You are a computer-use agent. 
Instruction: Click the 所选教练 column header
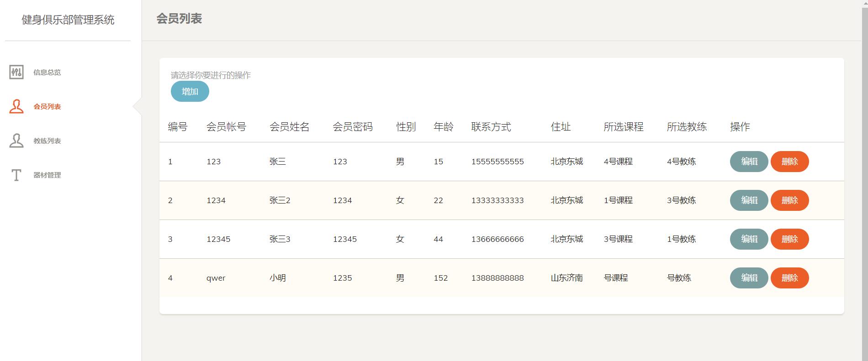tap(687, 127)
